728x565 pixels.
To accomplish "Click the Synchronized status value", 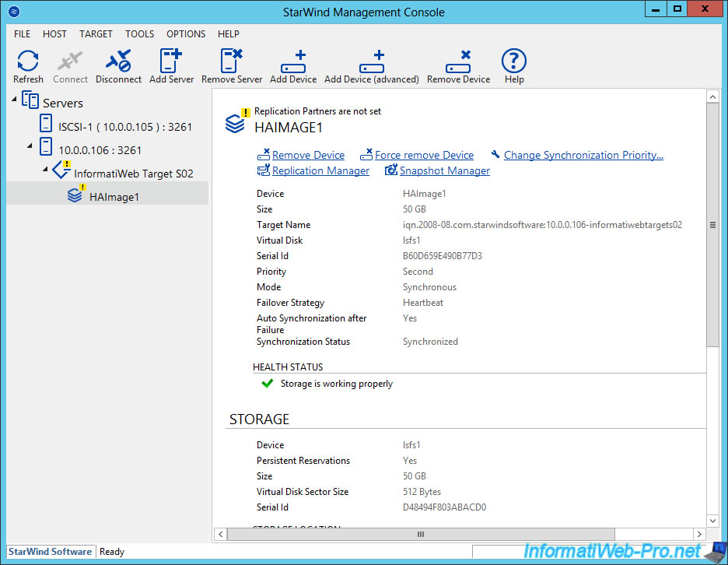I will point(430,342).
